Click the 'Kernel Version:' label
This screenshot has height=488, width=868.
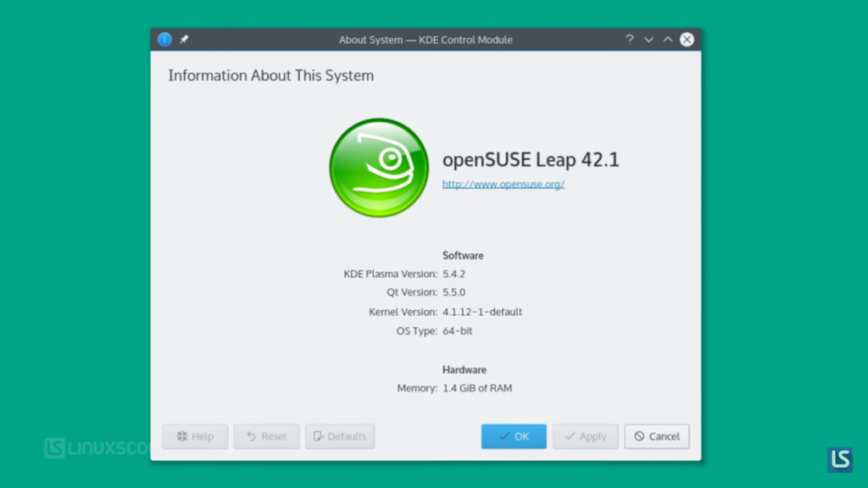click(403, 312)
